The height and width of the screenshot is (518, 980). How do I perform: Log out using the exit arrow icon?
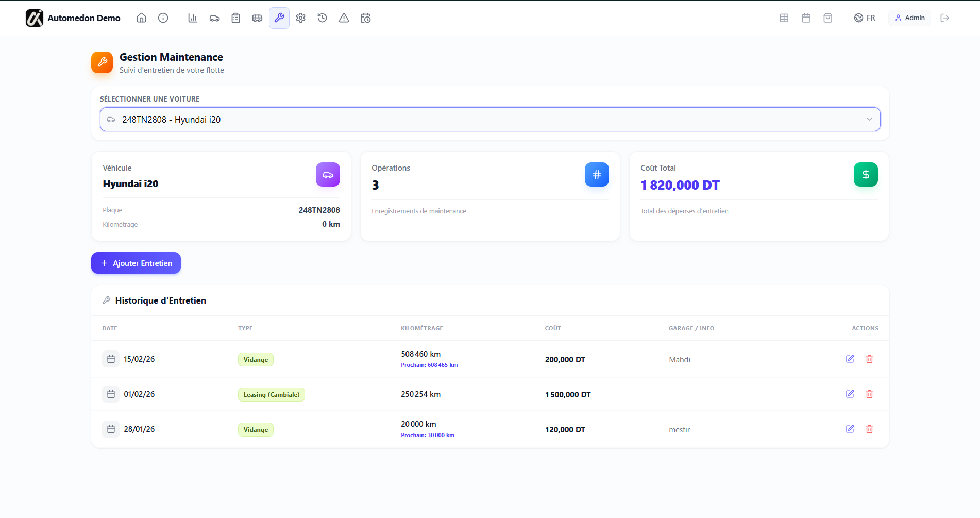click(x=945, y=18)
